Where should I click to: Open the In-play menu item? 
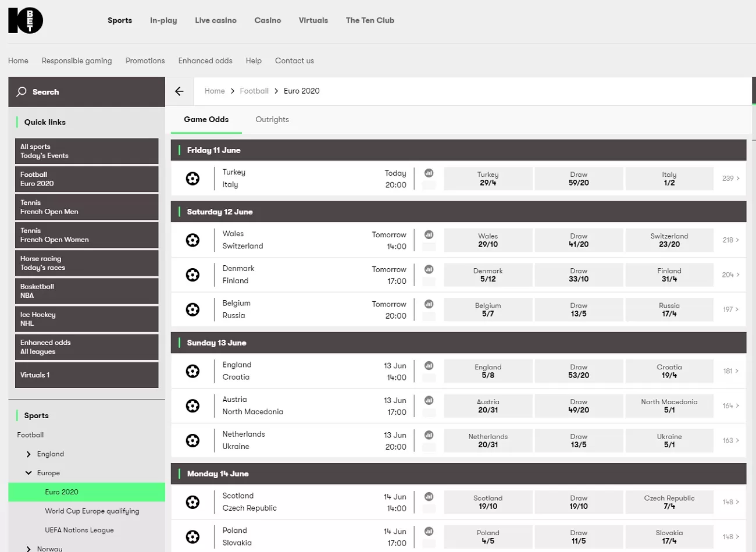163,20
